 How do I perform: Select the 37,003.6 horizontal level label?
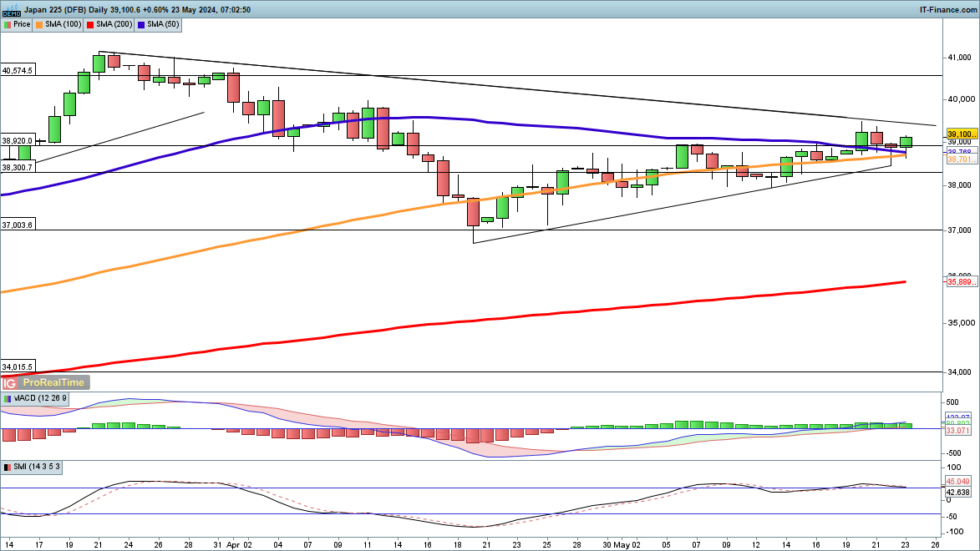(18, 225)
